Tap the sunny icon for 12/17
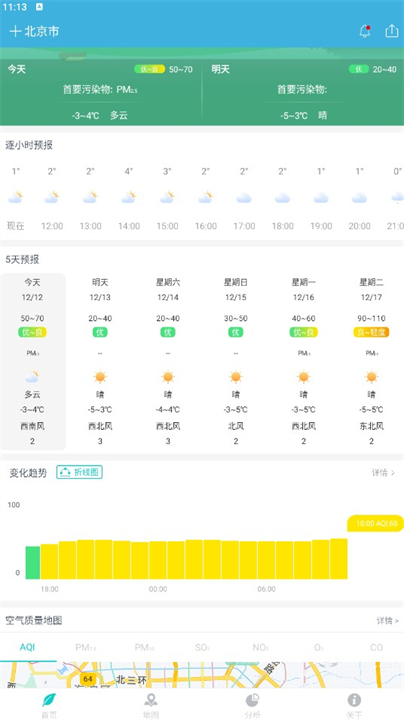Image resolution: width=404 pixels, height=720 pixels. click(371, 377)
